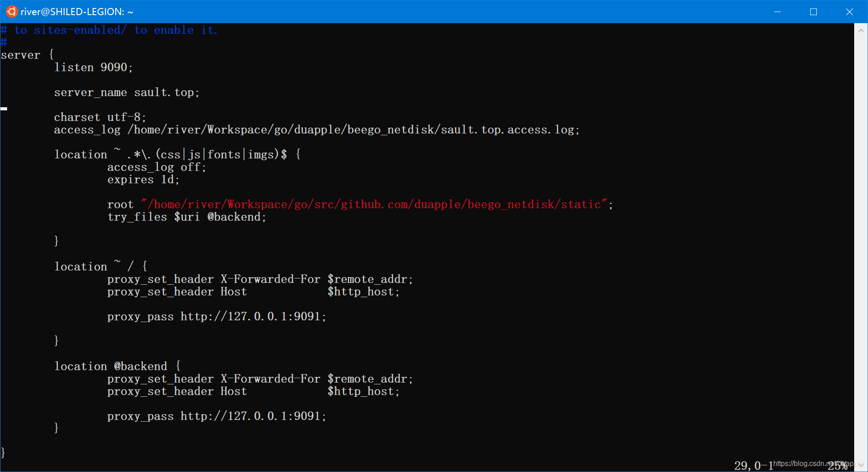The image size is (868, 472).
Task: Click the window title text river@SHILED-LEGION
Action: point(77,12)
